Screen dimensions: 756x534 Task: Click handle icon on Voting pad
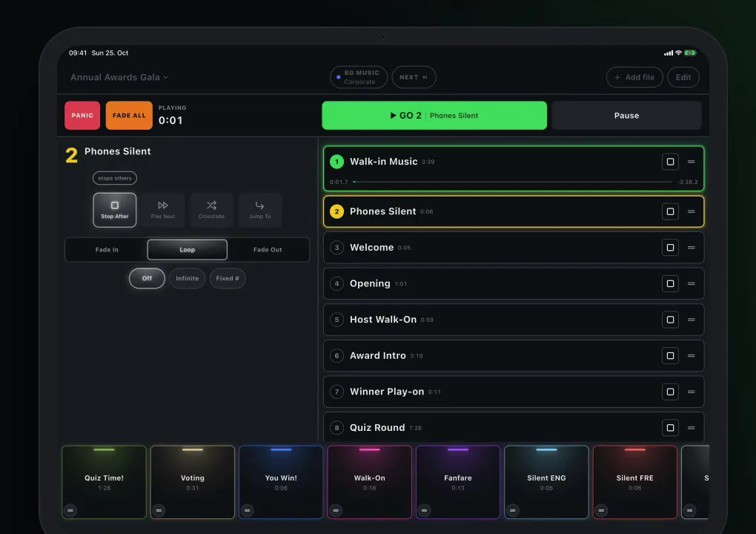[159, 510]
